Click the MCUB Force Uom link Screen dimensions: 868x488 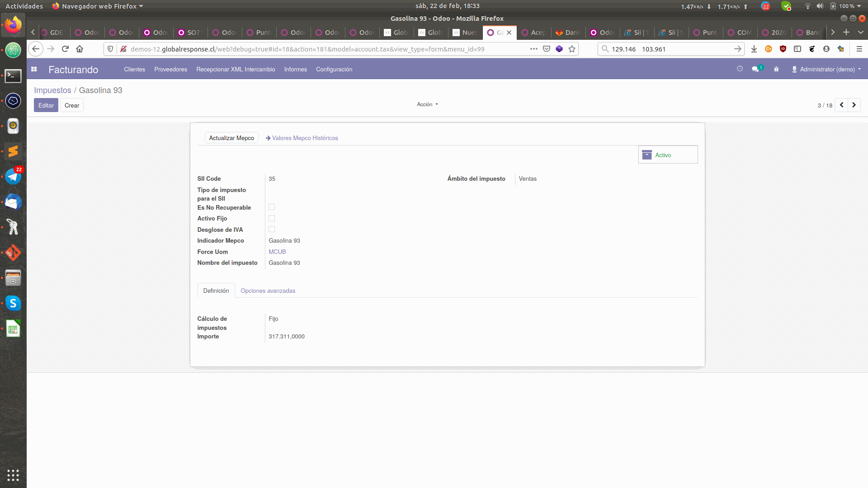pyautogui.click(x=277, y=251)
